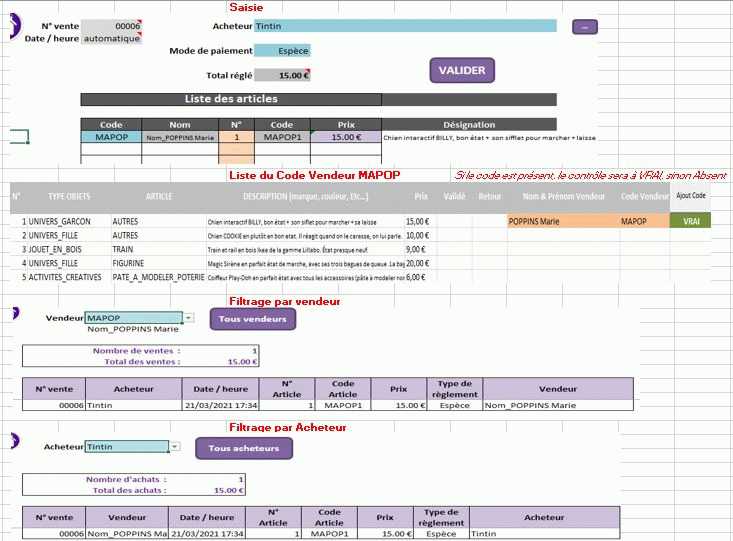Select PATE_A_MODELER_POTERIE cell

(158, 277)
